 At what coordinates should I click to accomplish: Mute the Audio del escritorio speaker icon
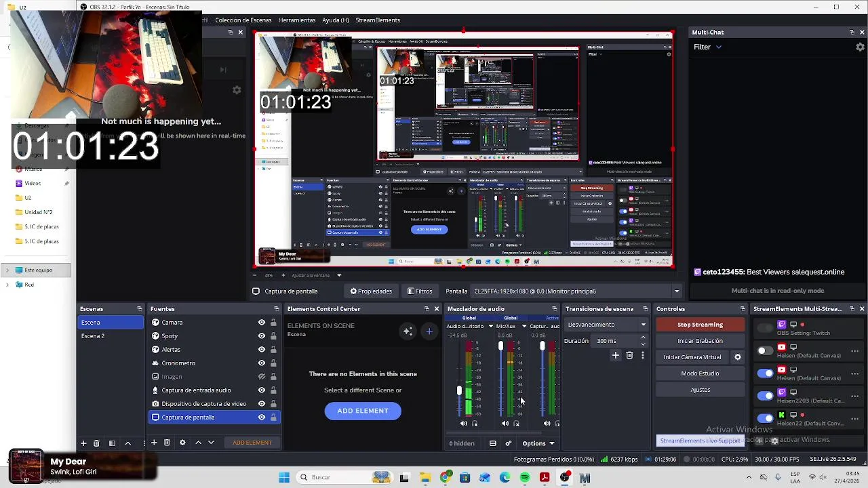pos(464,424)
